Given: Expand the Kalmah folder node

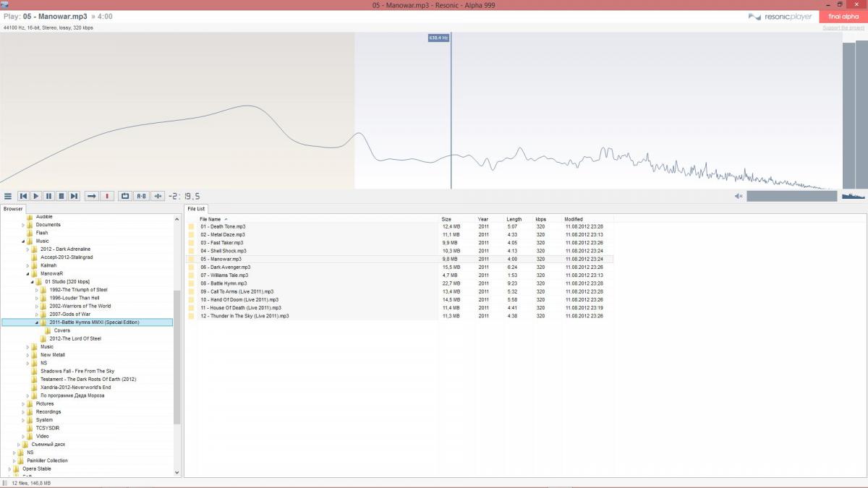Looking at the screenshot, I should tap(27, 265).
